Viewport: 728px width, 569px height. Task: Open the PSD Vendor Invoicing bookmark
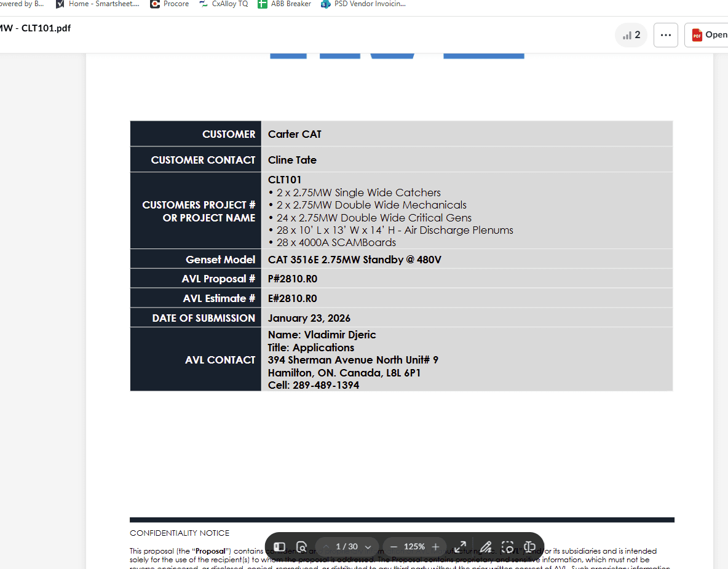pos(363,4)
